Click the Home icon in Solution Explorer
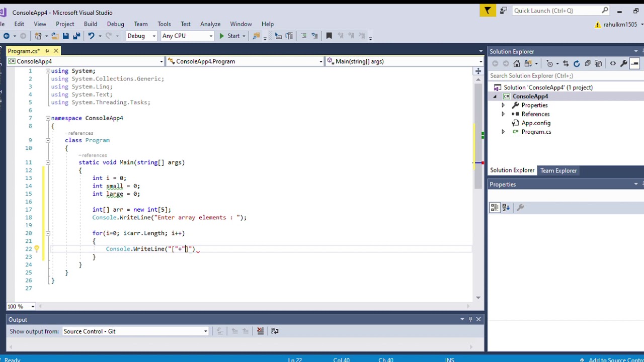The height and width of the screenshot is (362, 644). coord(517,63)
